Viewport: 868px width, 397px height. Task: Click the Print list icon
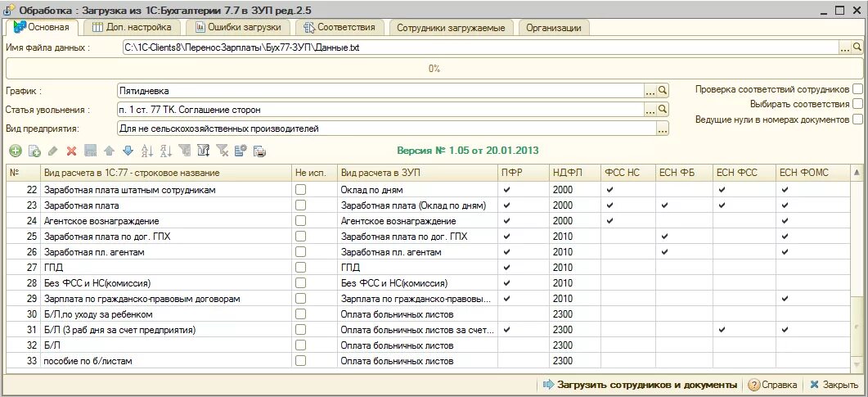click(x=259, y=151)
